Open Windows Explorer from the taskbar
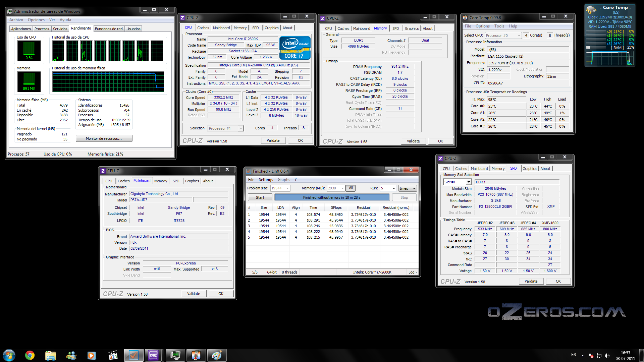 click(51, 355)
